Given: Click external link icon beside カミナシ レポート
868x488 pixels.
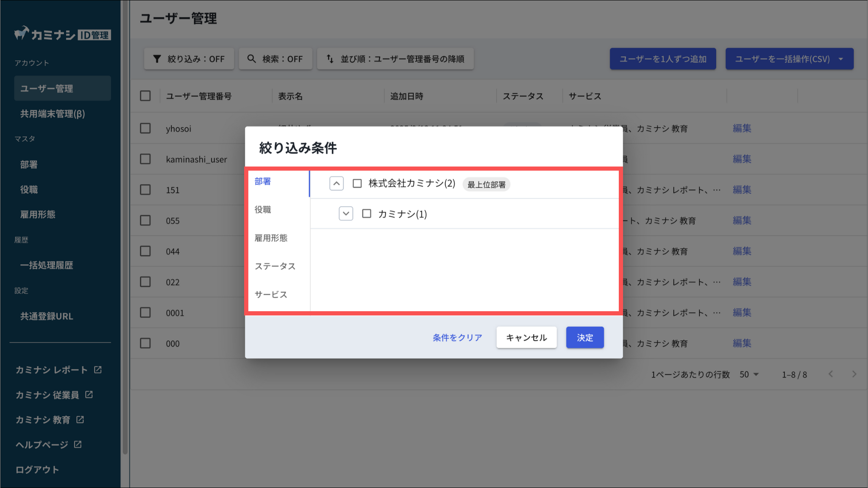Looking at the screenshot, I should tap(98, 370).
